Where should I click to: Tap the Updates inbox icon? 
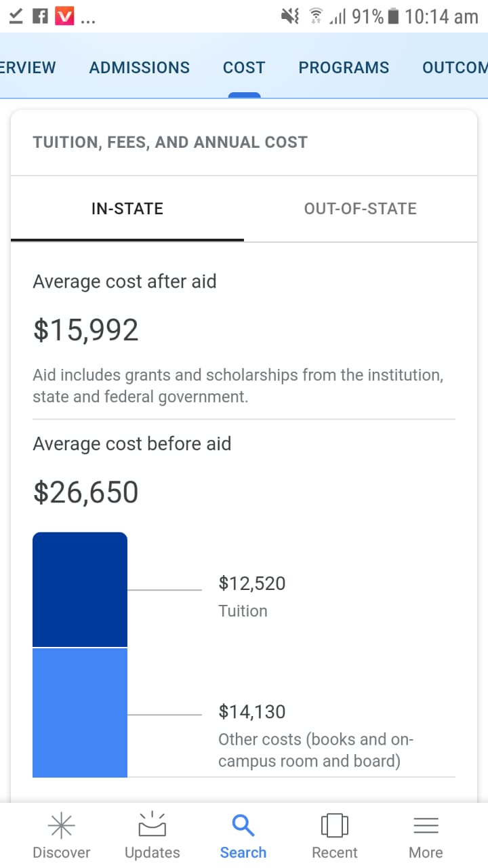(x=152, y=824)
